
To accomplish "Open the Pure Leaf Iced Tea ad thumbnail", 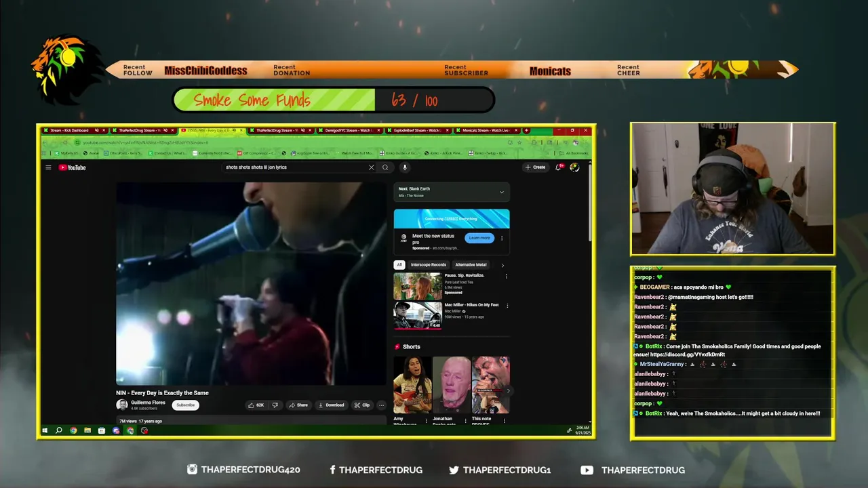I will tap(418, 286).
